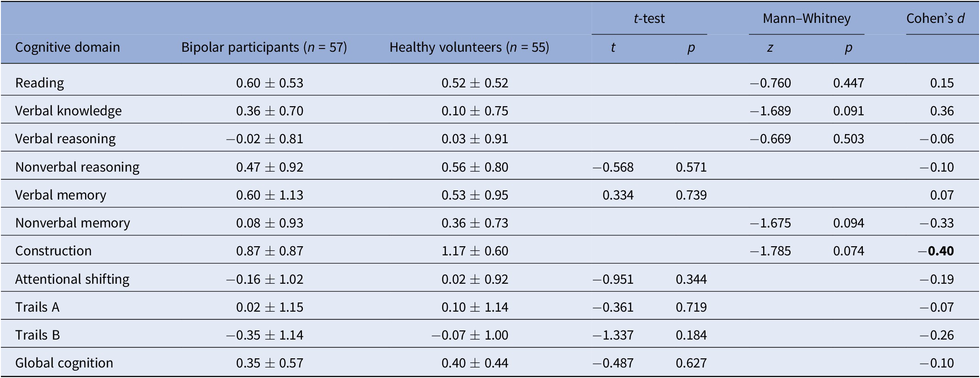The width and height of the screenshot is (980, 378).
Task: Click the Mann–Whitney group header
Action: click(x=806, y=18)
